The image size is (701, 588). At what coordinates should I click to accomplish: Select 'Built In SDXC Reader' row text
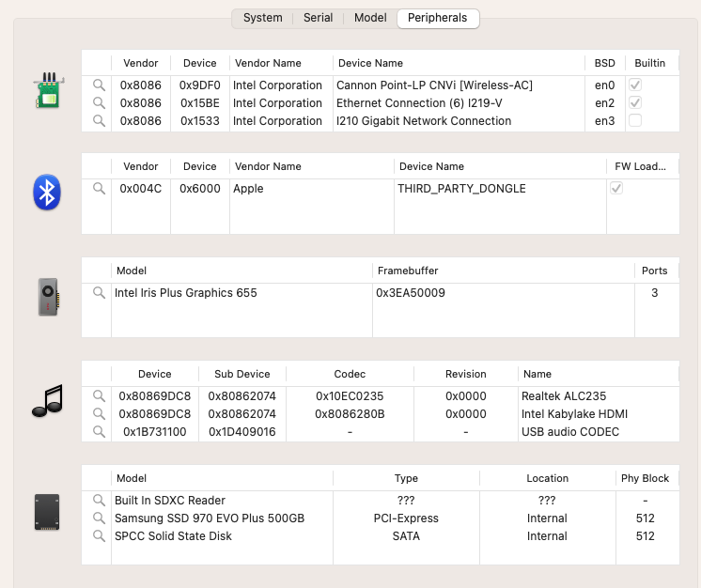[170, 500]
